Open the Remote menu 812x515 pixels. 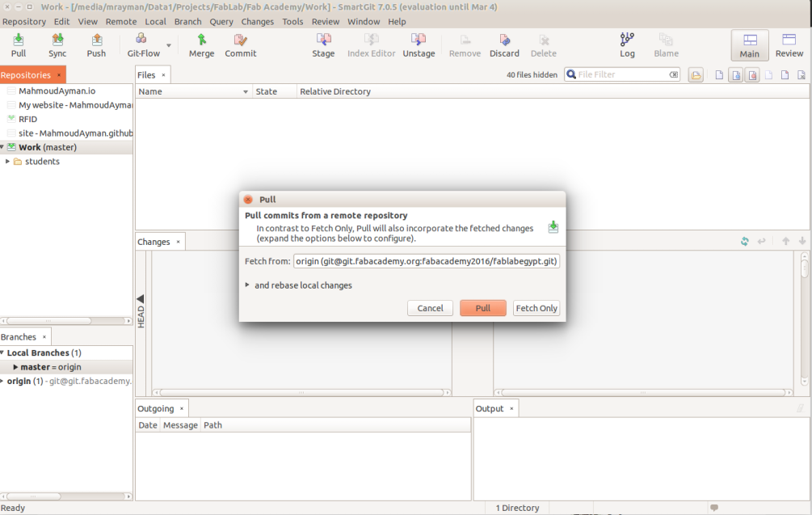[x=121, y=22]
